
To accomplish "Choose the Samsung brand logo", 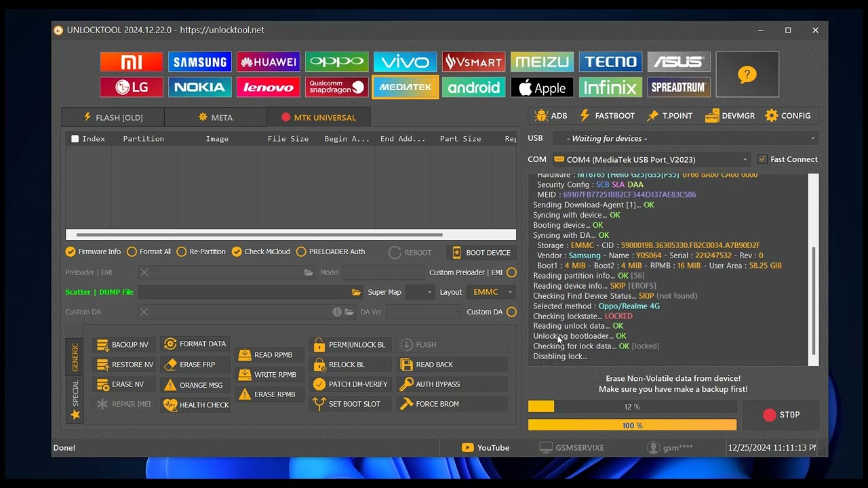I will [200, 62].
